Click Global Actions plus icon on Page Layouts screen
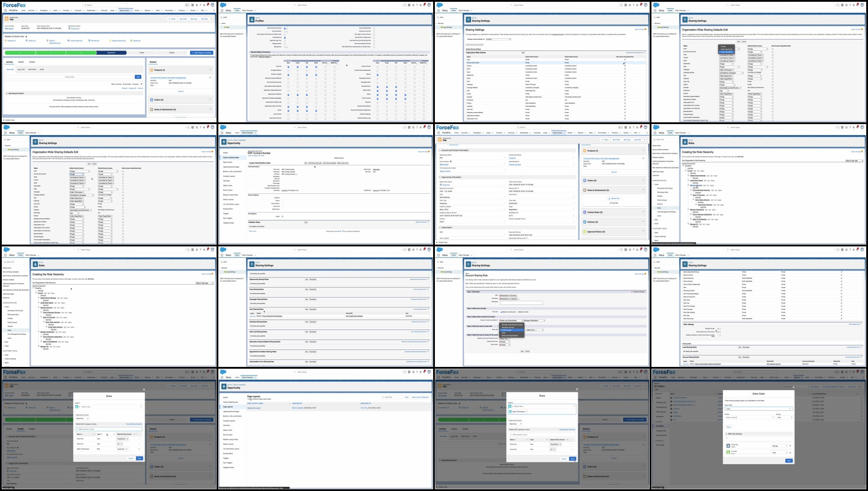Screen dimensions: 868x491 pos(409,372)
